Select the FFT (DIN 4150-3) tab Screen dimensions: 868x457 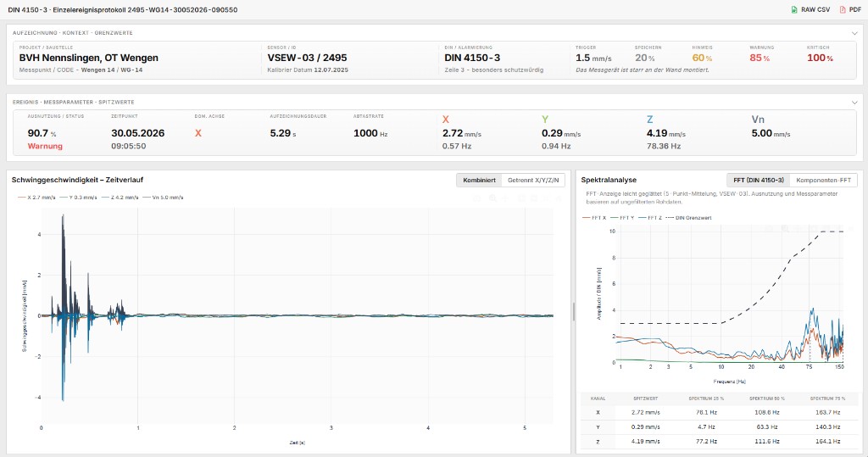click(758, 180)
